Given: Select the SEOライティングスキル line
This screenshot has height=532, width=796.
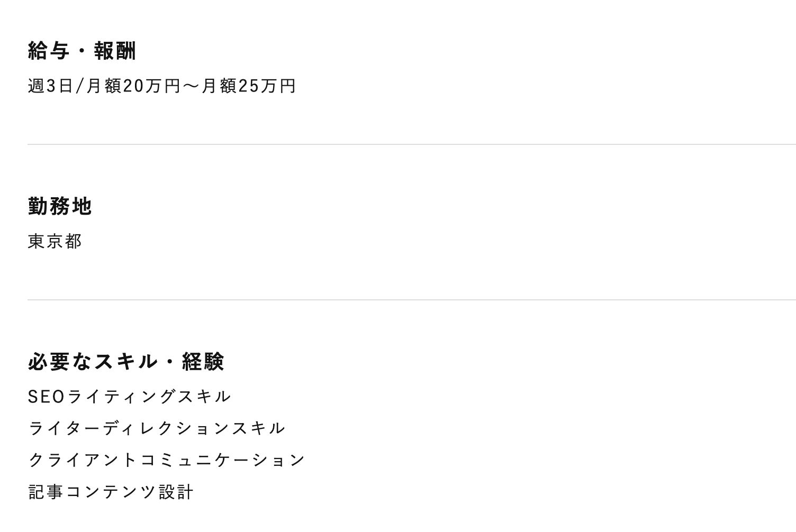Looking at the screenshot, I should click(x=130, y=397).
